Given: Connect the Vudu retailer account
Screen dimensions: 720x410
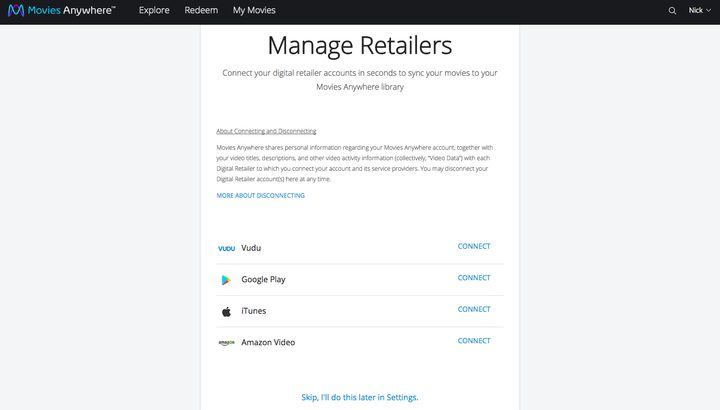Looking at the screenshot, I should pyautogui.click(x=474, y=246).
